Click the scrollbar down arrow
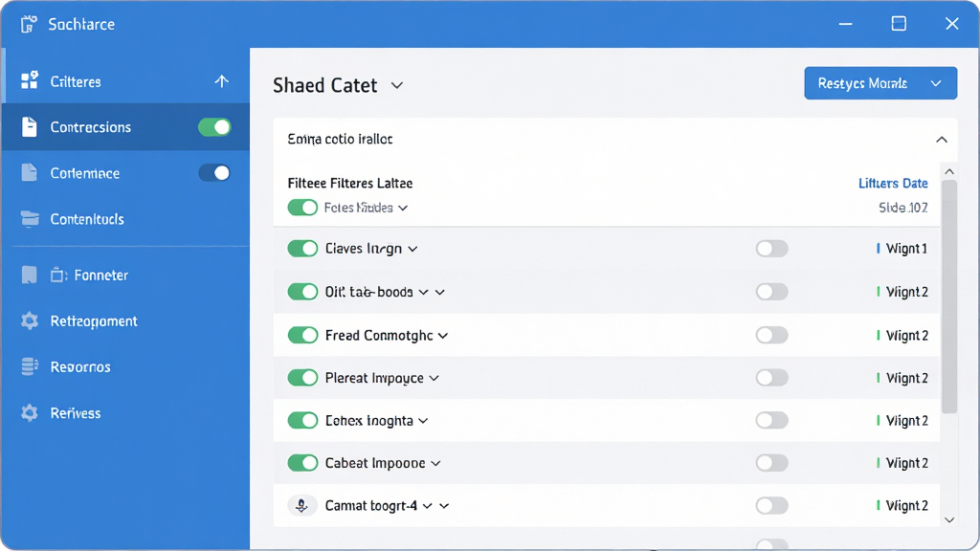This screenshot has height=551, width=980. coord(949,519)
